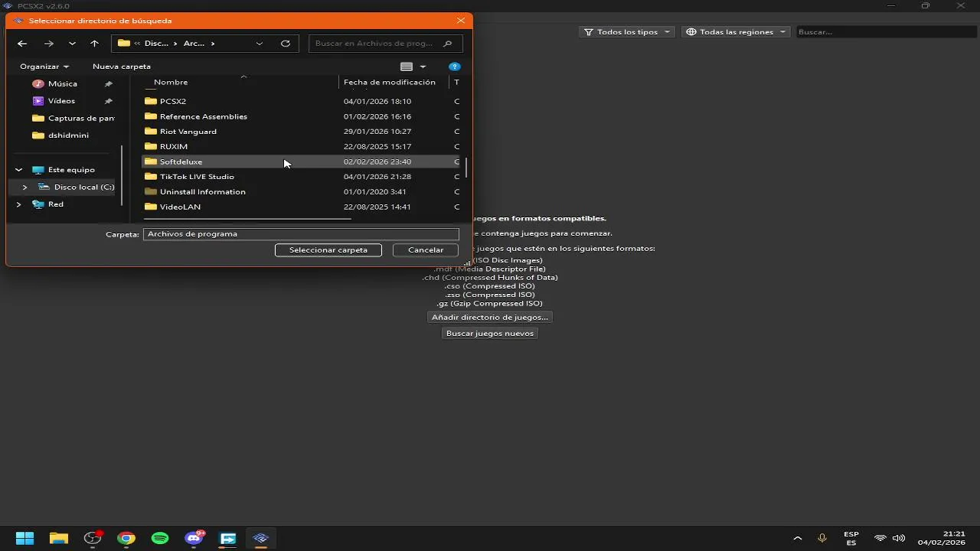Change view layout icon
Image resolution: width=980 pixels, height=551 pixels.
(x=407, y=67)
